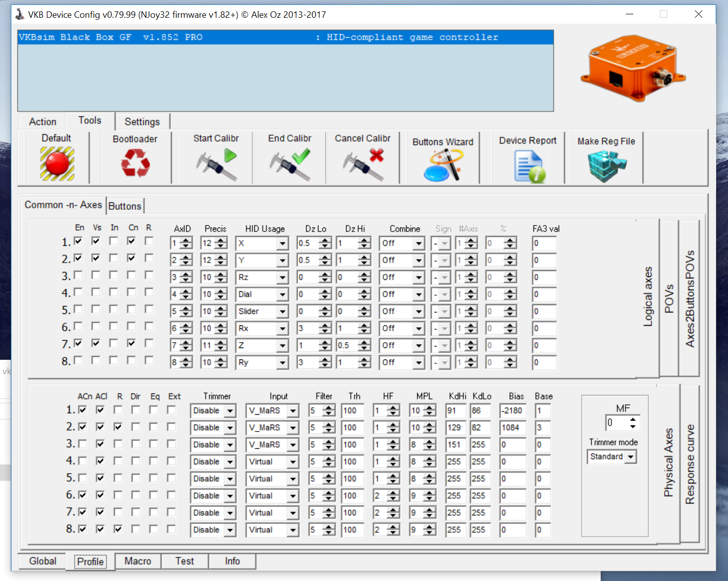Screen dimensions: 728x581
Task: Open Device Report document icon
Action: [x=529, y=167]
